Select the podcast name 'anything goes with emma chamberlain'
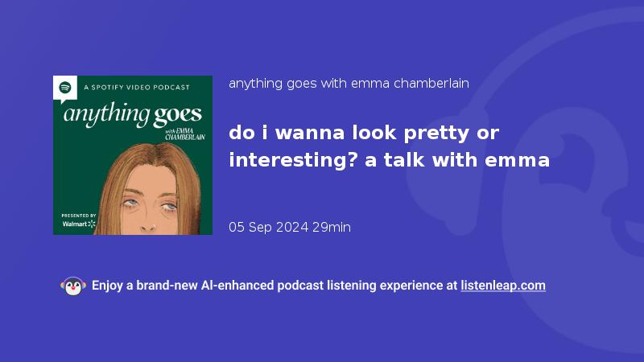The height and width of the screenshot is (362, 644). 349,84
